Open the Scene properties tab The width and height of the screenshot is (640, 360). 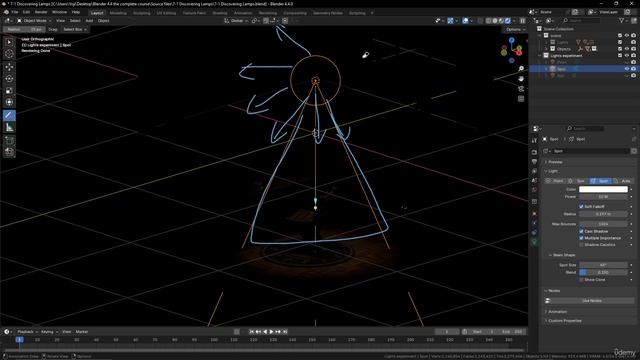click(x=534, y=180)
